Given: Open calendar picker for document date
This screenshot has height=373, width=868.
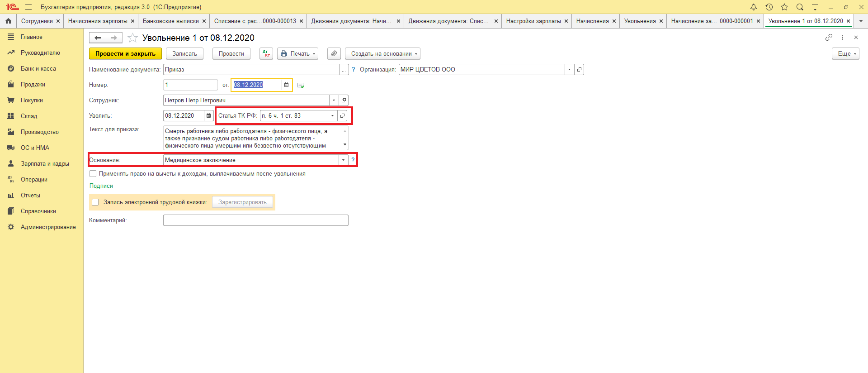Looking at the screenshot, I should [286, 85].
